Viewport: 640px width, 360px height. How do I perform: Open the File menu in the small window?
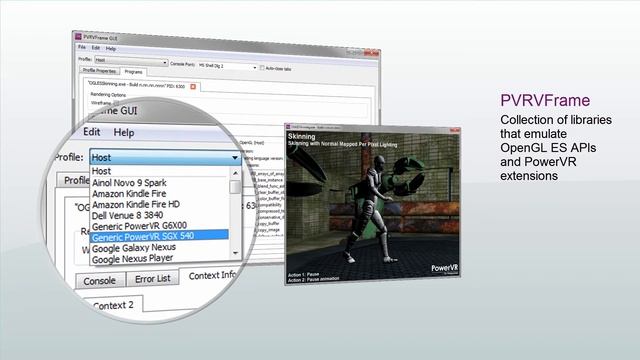(x=82, y=47)
